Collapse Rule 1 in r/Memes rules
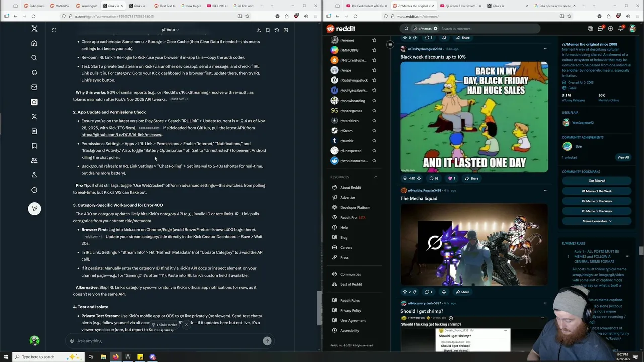 tap(627, 256)
